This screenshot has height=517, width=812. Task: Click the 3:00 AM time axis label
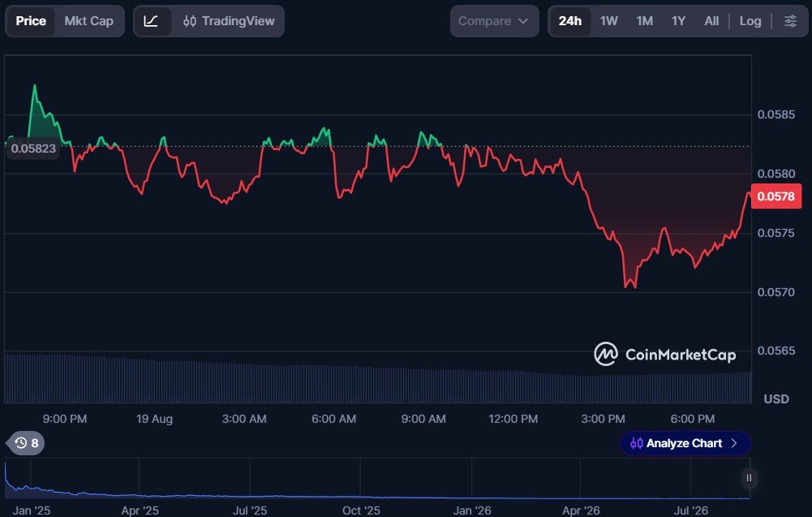click(244, 419)
